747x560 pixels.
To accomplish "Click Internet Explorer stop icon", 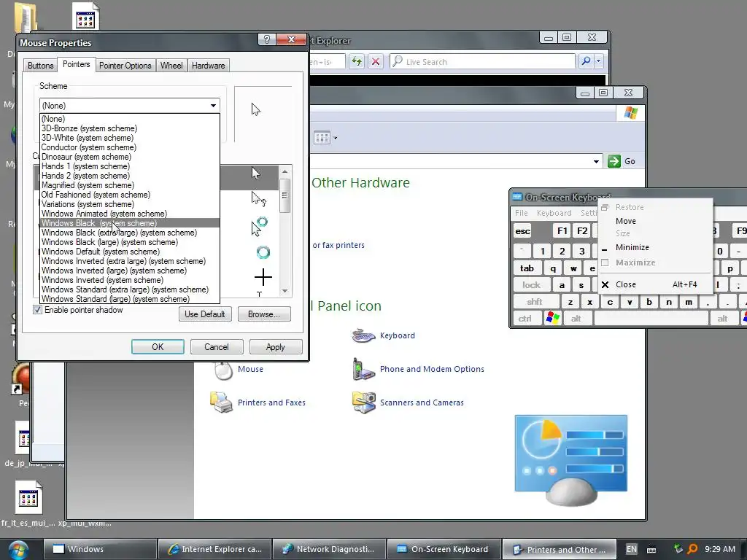I will click(376, 61).
